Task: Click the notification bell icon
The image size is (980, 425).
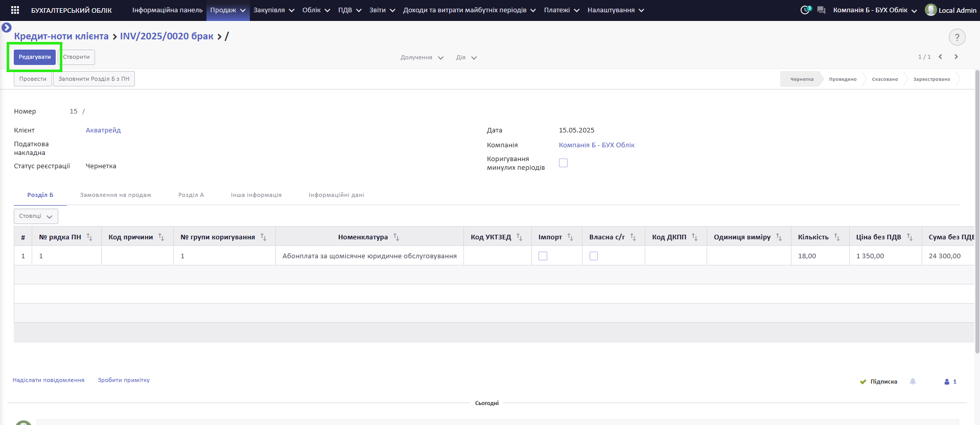Action: point(913,382)
